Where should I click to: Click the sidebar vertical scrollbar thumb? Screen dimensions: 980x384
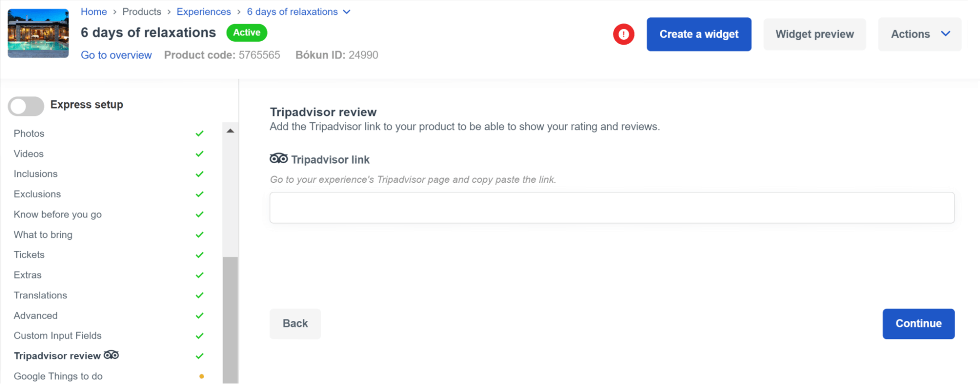point(230,317)
